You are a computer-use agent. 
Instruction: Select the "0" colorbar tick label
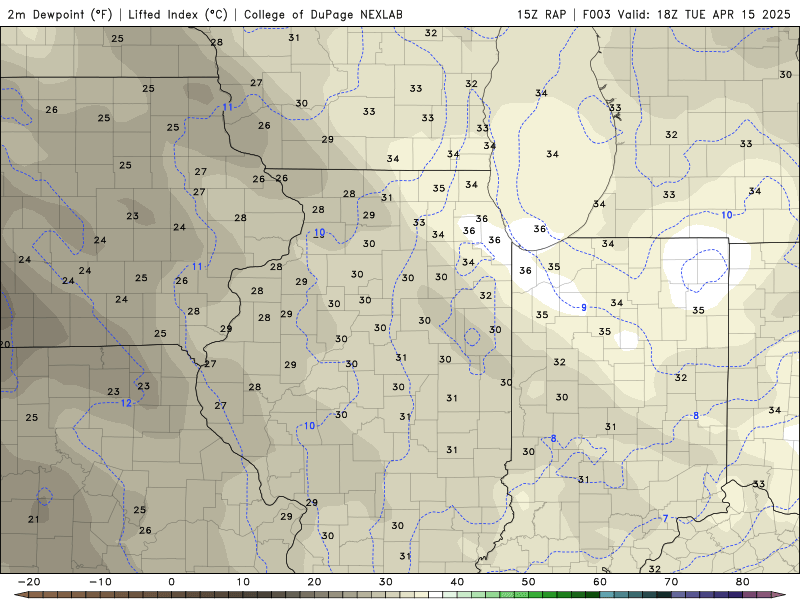pos(171,582)
